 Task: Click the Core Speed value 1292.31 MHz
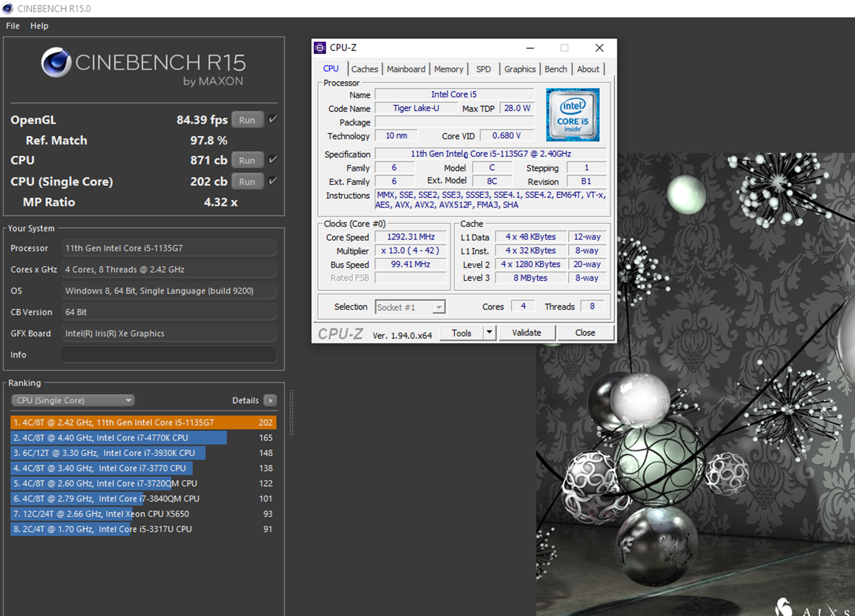411,237
